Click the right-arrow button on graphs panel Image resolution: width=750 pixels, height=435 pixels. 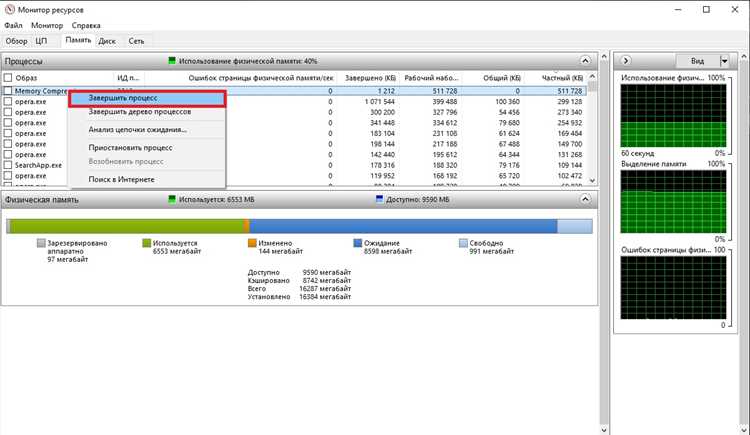pyautogui.click(x=626, y=61)
